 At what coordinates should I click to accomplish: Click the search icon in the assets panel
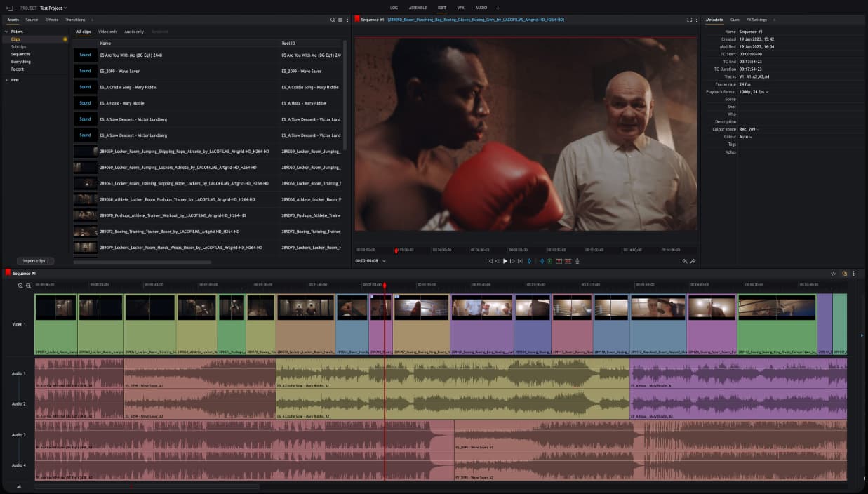click(333, 20)
